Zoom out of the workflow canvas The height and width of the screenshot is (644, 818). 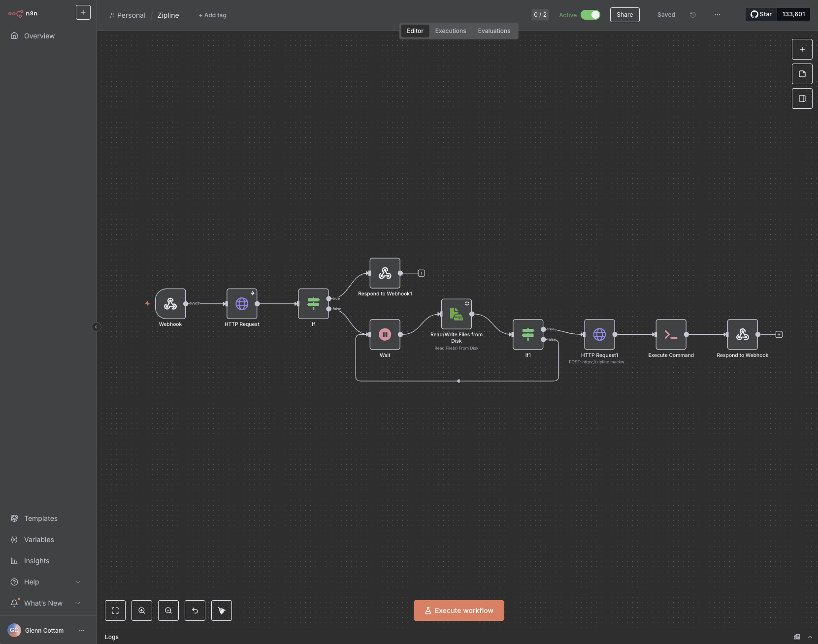click(168, 611)
